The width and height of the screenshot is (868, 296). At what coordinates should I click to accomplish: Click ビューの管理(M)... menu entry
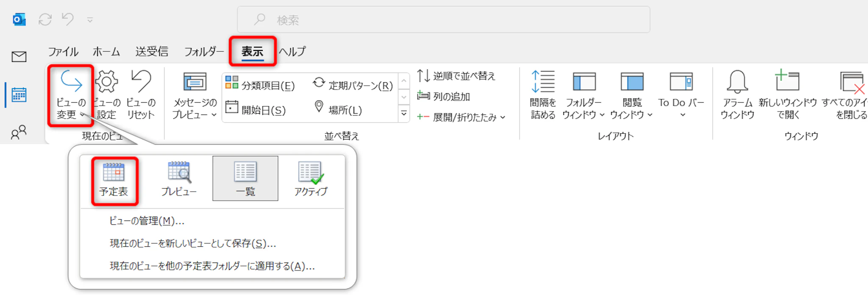[147, 221]
